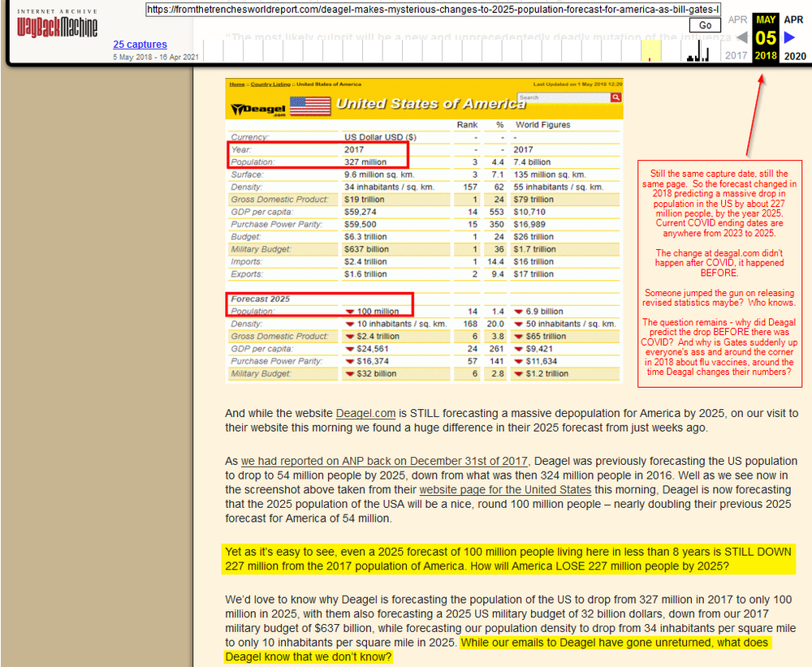The width and height of the screenshot is (812, 667).
Task: Click highlighted capture marker in the sparkline
Action: (x=650, y=50)
